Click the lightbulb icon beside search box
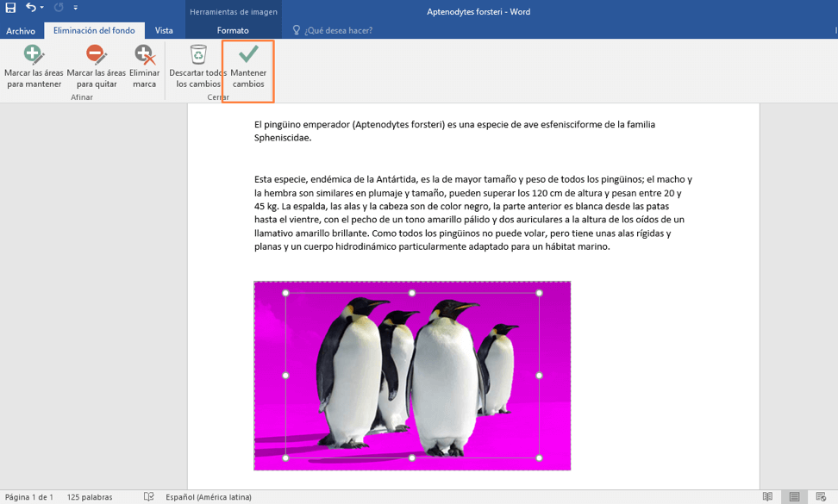 click(x=297, y=30)
